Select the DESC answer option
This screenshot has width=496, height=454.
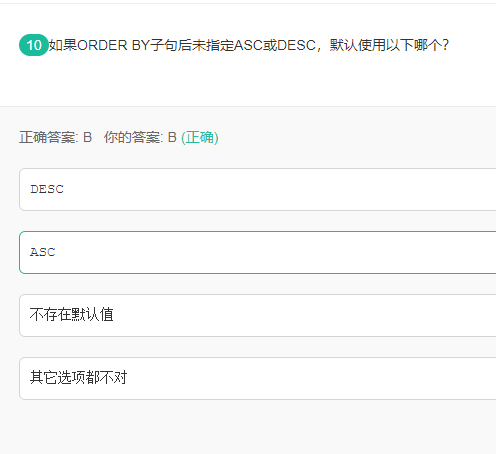(258, 189)
